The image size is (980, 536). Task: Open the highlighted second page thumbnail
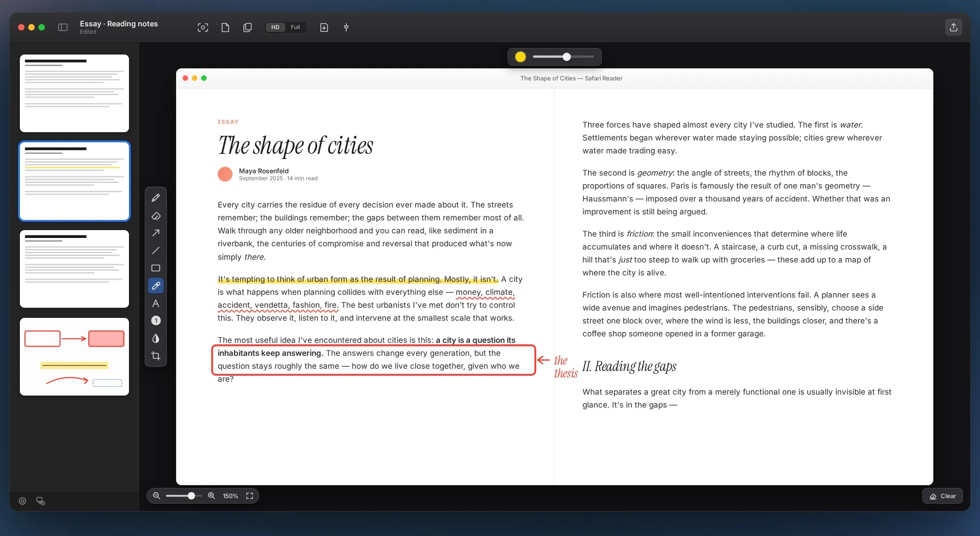(74, 181)
